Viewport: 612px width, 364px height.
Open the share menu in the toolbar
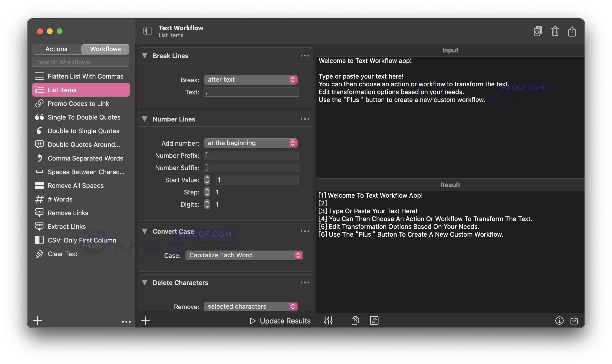(x=572, y=31)
